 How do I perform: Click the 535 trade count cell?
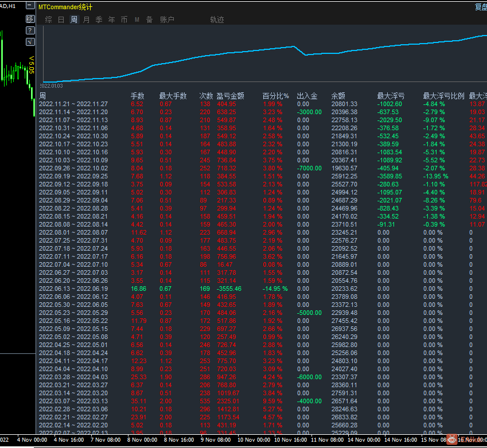coord(205,401)
